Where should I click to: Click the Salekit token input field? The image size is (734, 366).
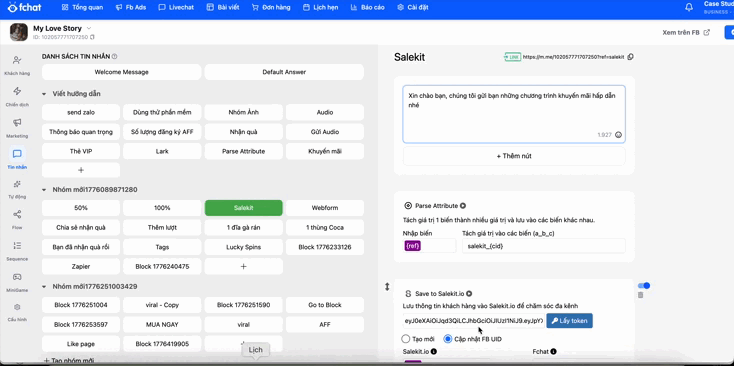tap(474, 321)
